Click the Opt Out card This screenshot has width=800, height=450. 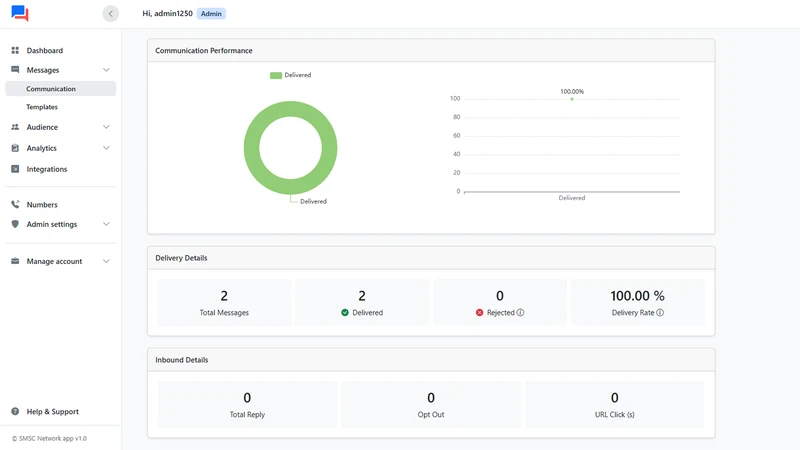pos(431,404)
